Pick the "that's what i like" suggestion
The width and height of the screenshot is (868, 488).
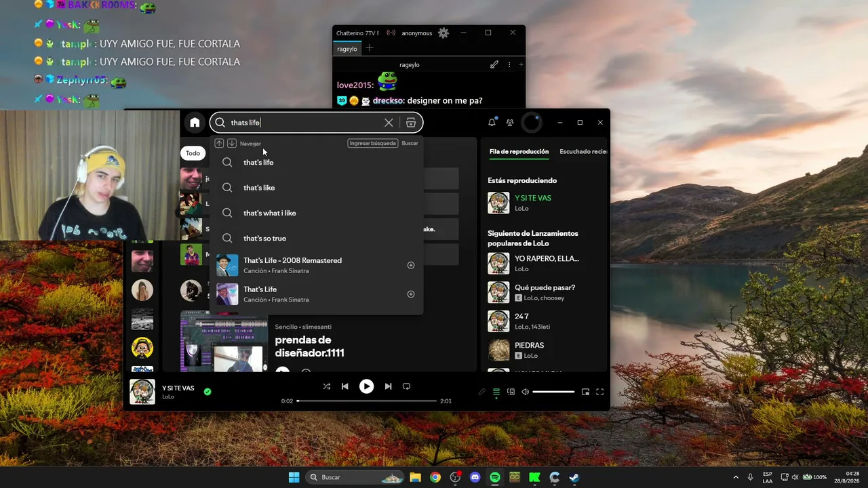pos(317,213)
